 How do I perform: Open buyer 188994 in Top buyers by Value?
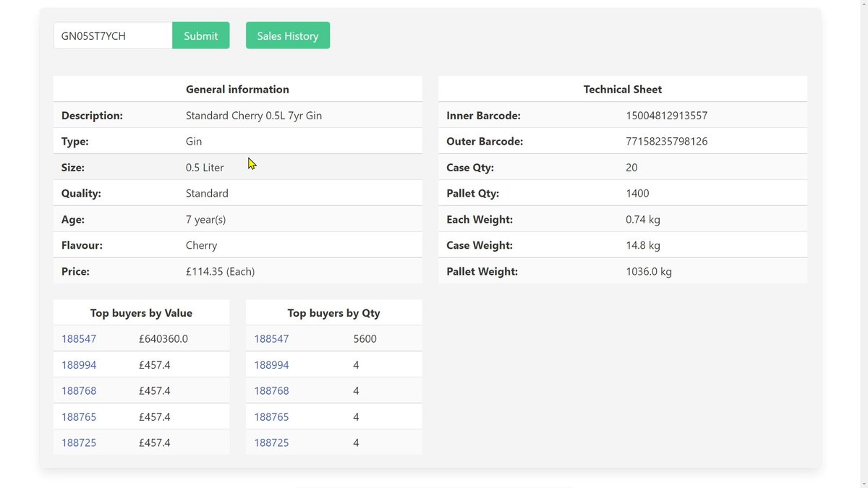click(79, 364)
